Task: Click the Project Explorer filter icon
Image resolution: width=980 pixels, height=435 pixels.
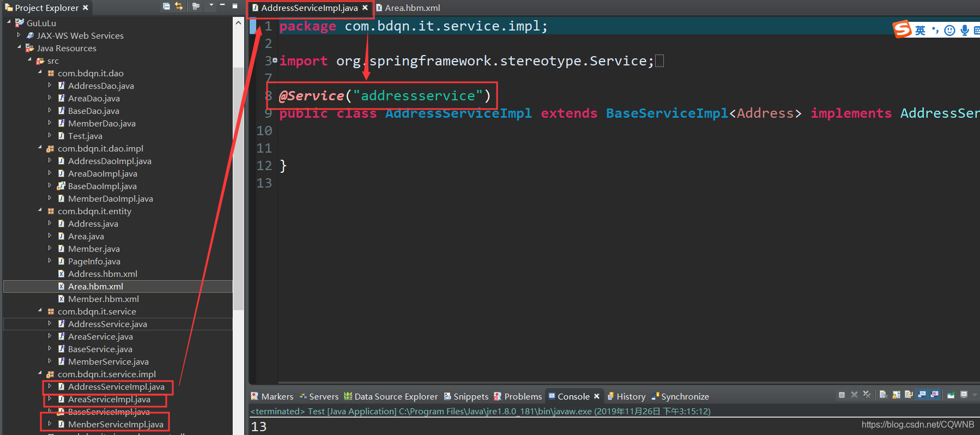Action: [x=196, y=6]
